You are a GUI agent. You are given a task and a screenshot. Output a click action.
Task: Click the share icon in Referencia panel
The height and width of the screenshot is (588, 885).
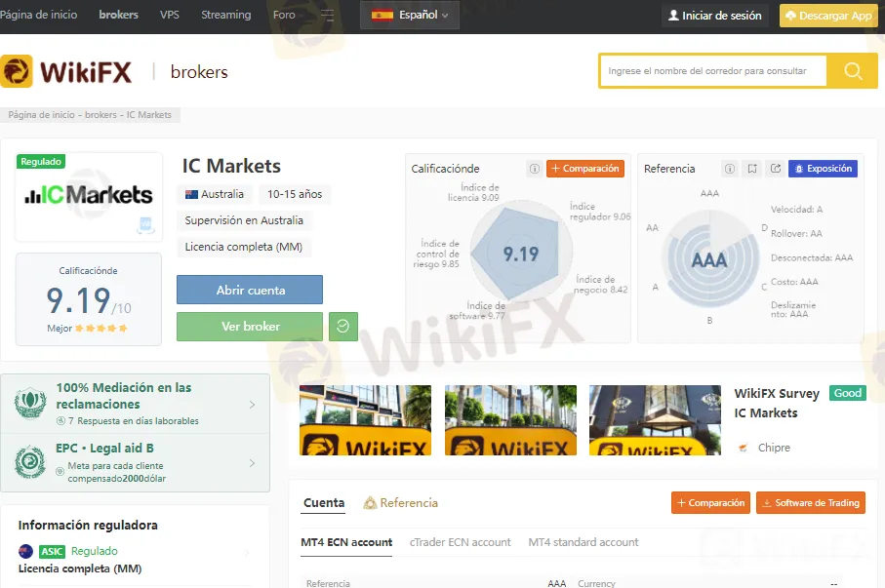776,169
